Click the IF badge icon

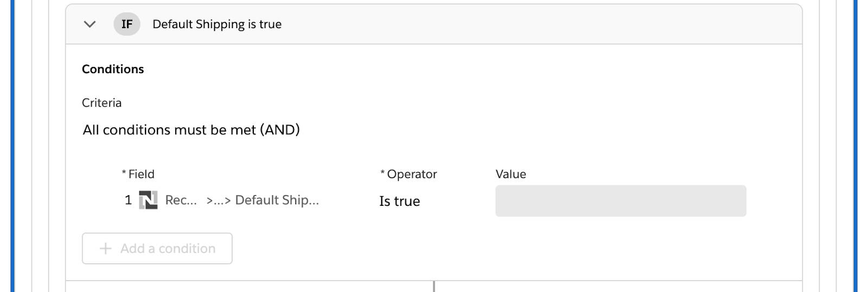(127, 24)
